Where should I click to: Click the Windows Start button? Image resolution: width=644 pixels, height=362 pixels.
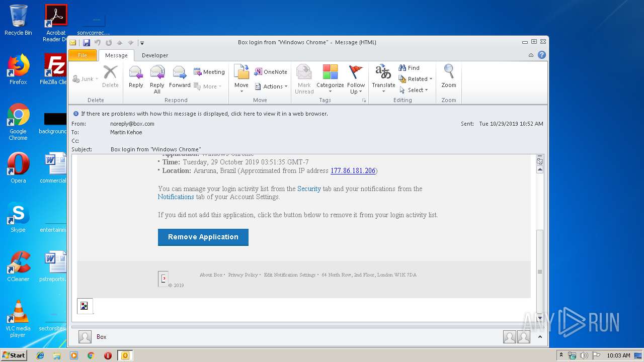14,355
